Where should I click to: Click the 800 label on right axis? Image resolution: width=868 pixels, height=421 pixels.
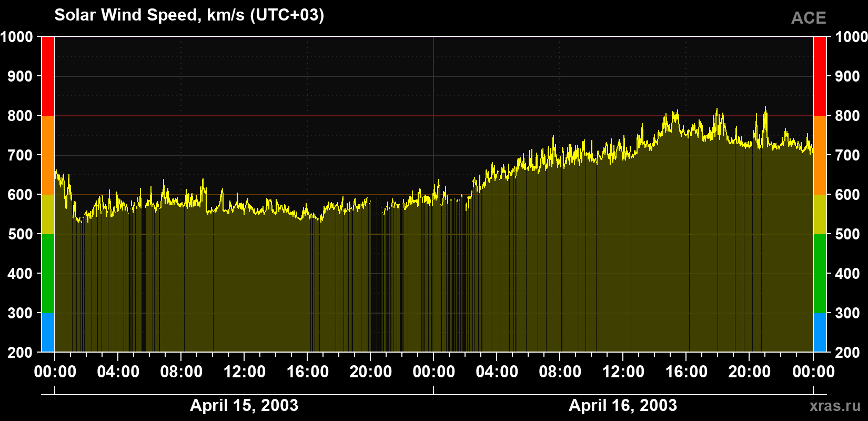[x=848, y=116]
